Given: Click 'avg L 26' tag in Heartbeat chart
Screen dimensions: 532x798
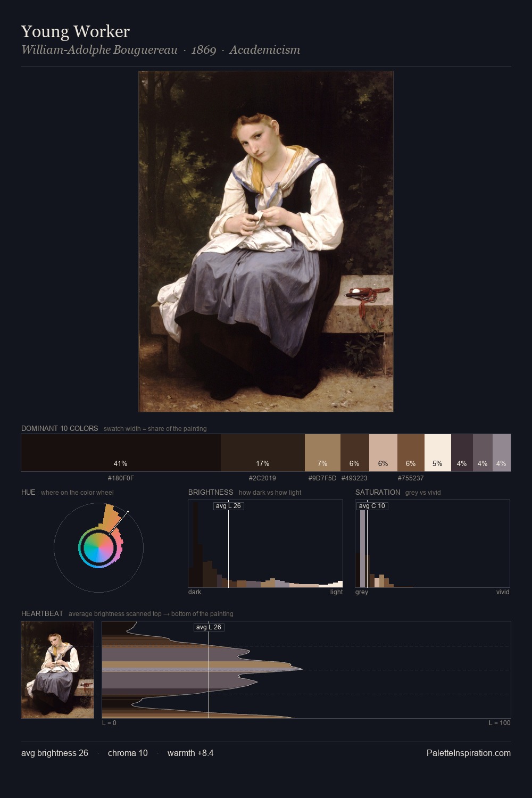Looking at the screenshot, I should (x=209, y=627).
